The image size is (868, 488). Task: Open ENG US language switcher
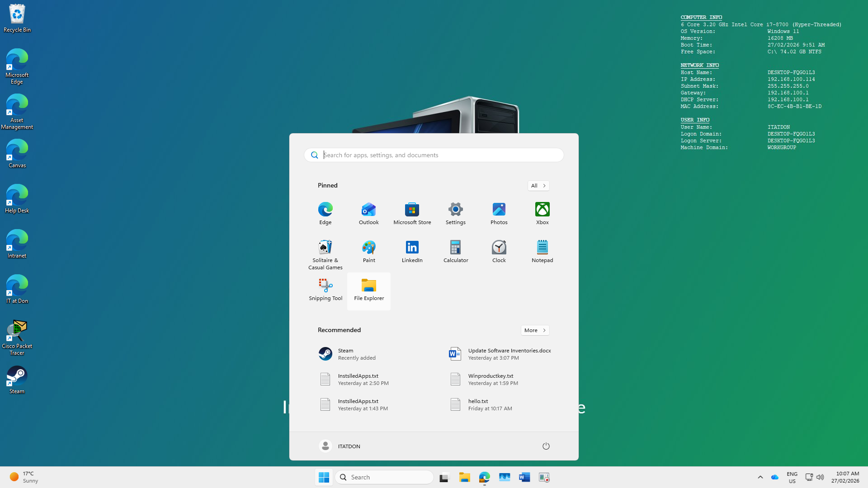pos(792,477)
